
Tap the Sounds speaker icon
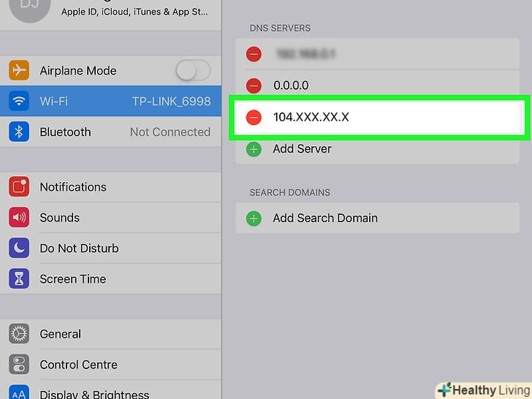coord(18,218)
